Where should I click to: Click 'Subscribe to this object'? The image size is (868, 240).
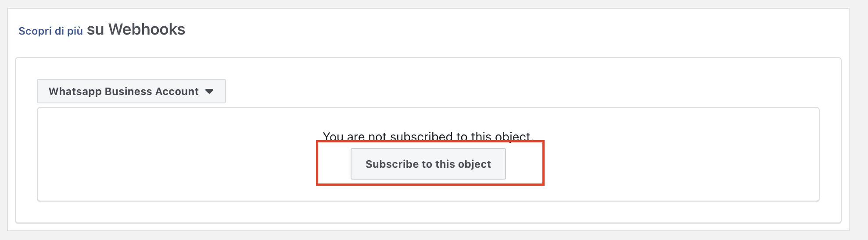(x=428, y=164)
